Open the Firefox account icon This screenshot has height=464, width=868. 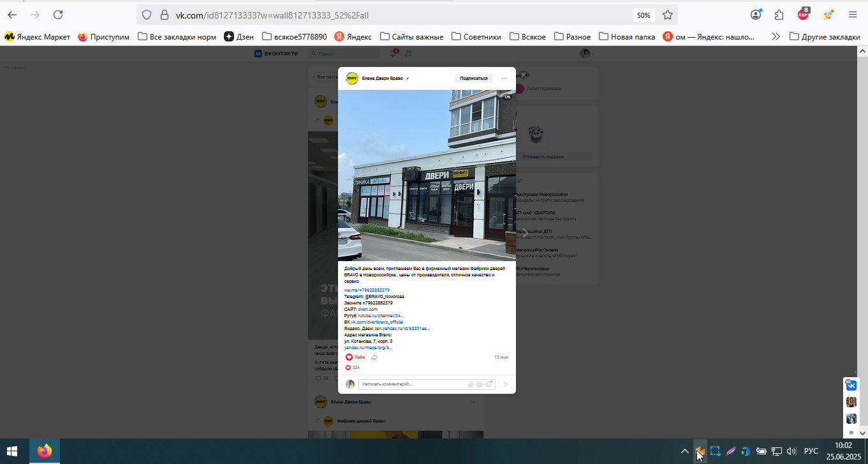tap(756, 15)
